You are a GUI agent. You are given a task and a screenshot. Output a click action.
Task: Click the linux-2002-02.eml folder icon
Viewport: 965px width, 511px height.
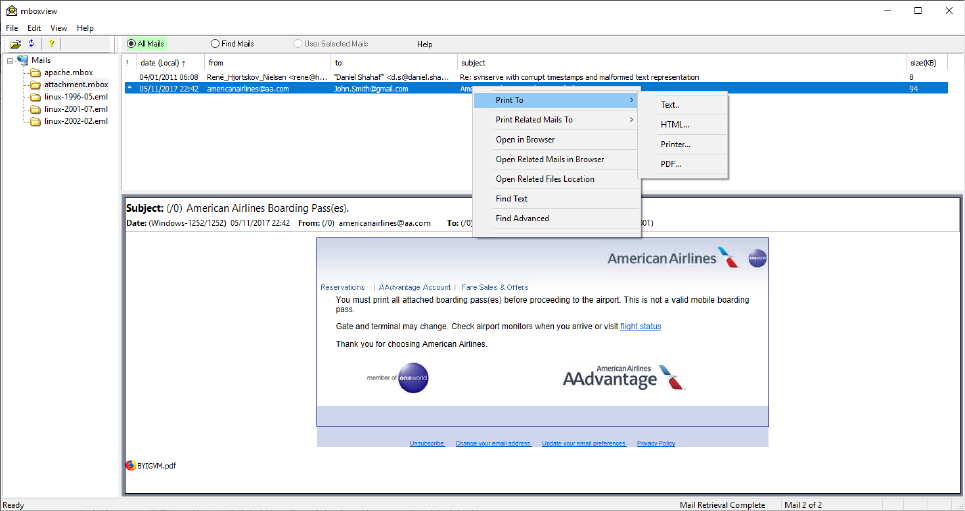[35, 122]
